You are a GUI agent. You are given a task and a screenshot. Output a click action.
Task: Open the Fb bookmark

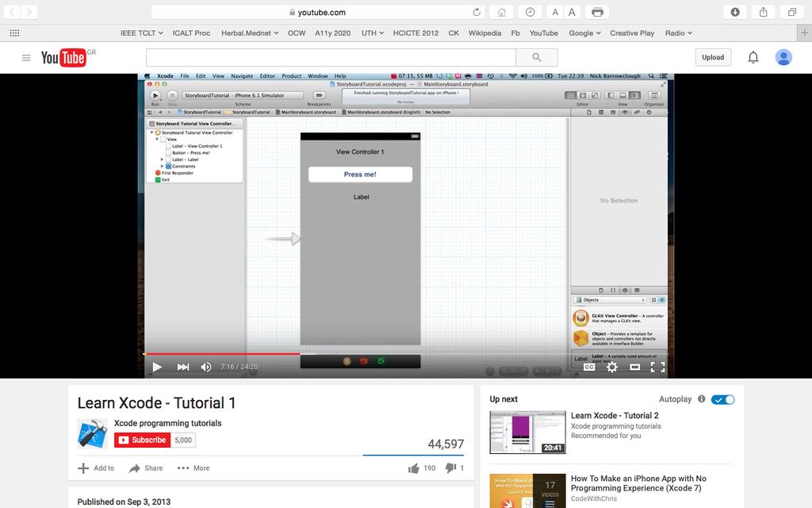(515, 33)
